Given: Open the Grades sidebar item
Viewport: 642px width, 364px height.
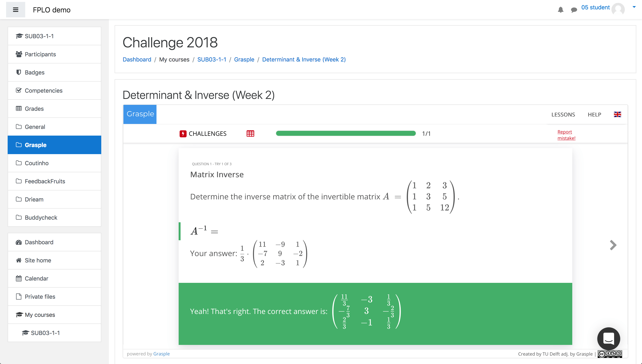Looking at the screenshot, I should click(34, 109).
